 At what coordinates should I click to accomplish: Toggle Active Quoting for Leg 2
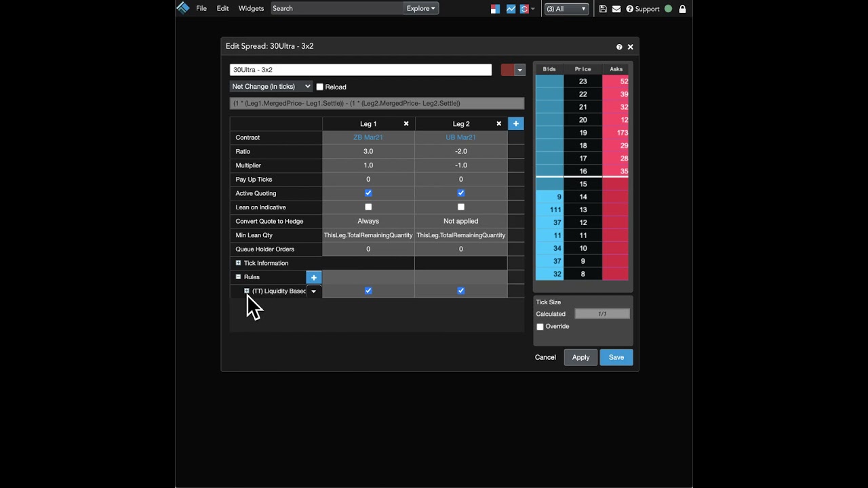coord(461,193)
